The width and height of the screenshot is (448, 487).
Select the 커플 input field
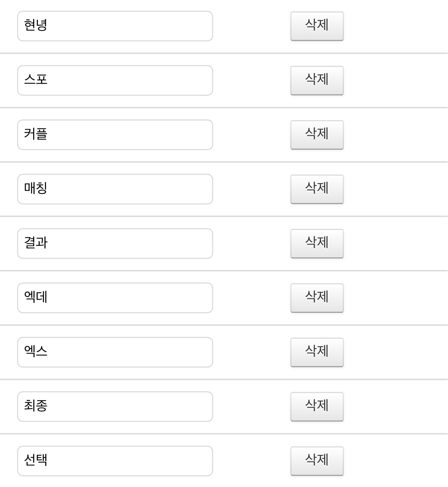[x=115, y=135]
